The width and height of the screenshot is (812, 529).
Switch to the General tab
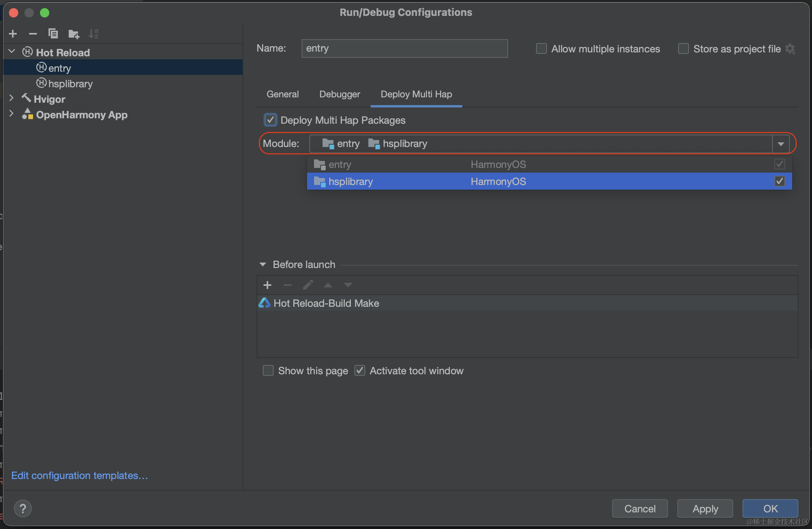[283, 94]
